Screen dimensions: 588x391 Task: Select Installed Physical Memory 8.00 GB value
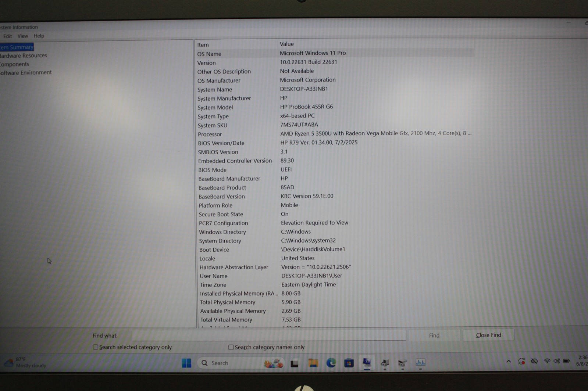pos(291,293)
